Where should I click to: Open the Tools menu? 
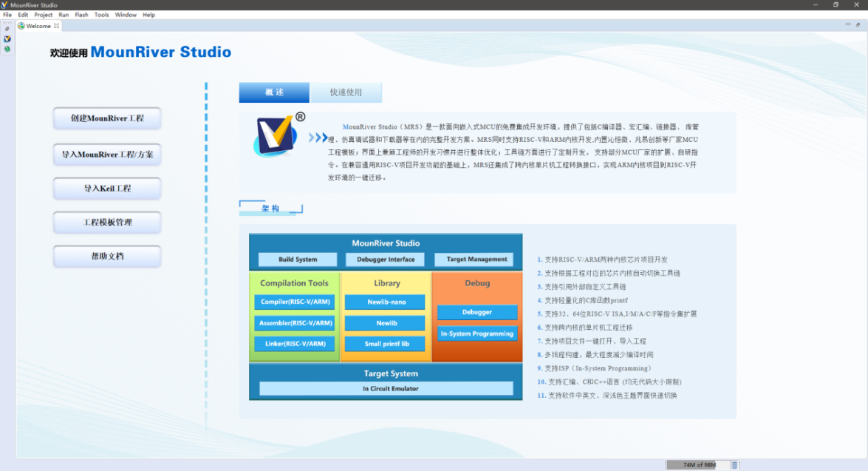pyautogui.click(x=101, y=14)
